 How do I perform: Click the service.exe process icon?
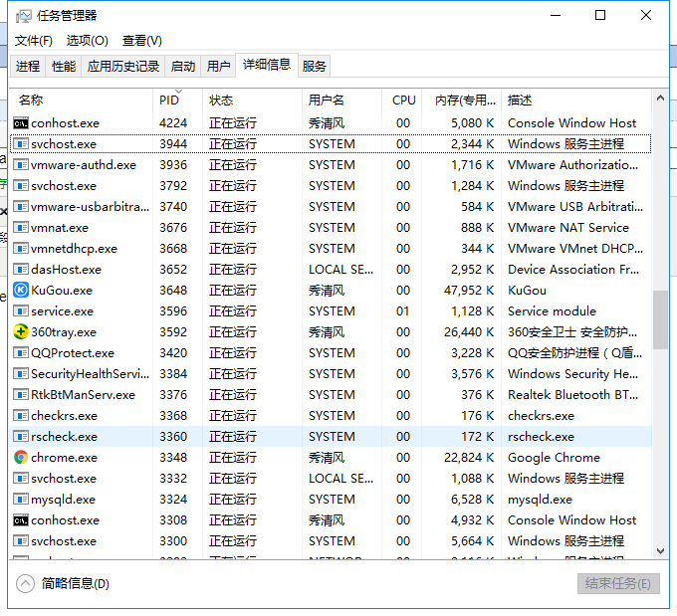21,310
